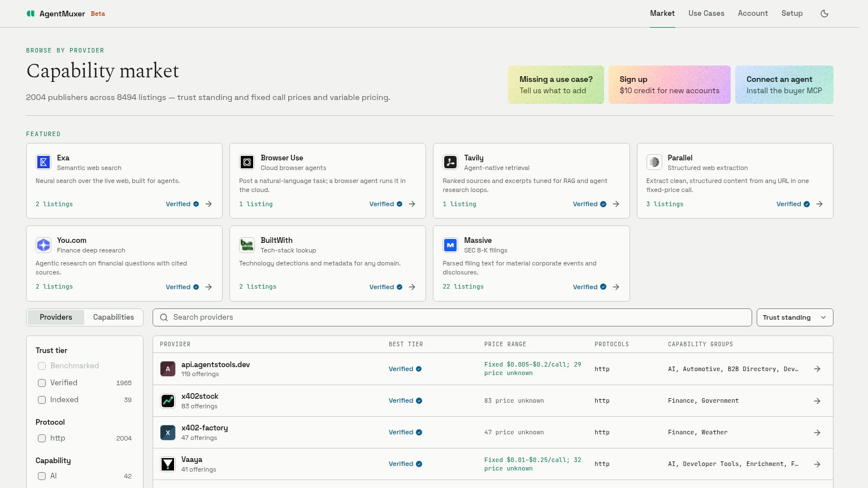Check the Benchmarked trust tier checkbox
868x488 pixels.
pos(42,366)
